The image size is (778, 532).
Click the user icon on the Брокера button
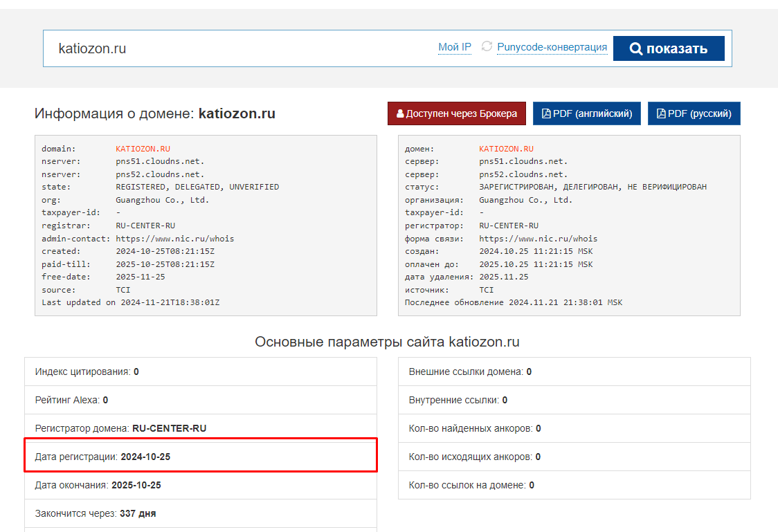[400, 113]
